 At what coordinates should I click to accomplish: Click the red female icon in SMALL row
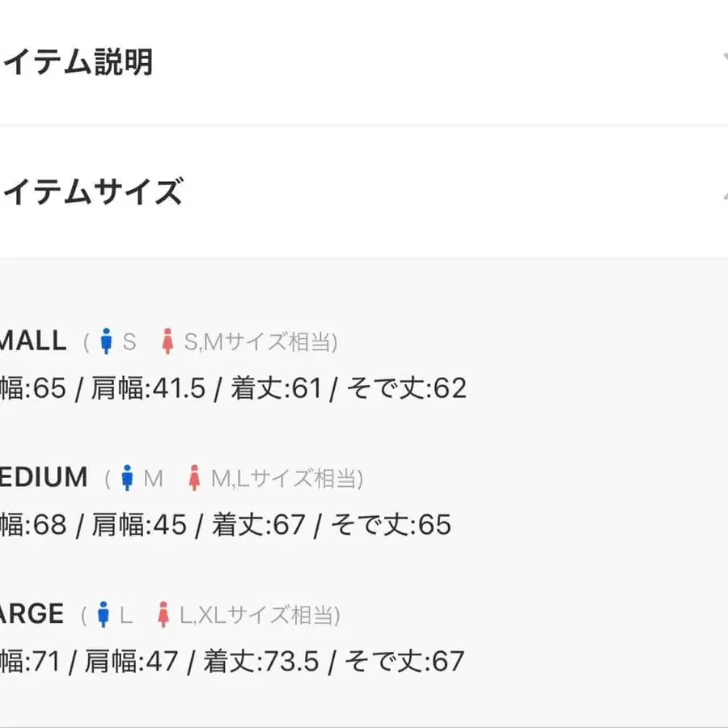[167, 342]
